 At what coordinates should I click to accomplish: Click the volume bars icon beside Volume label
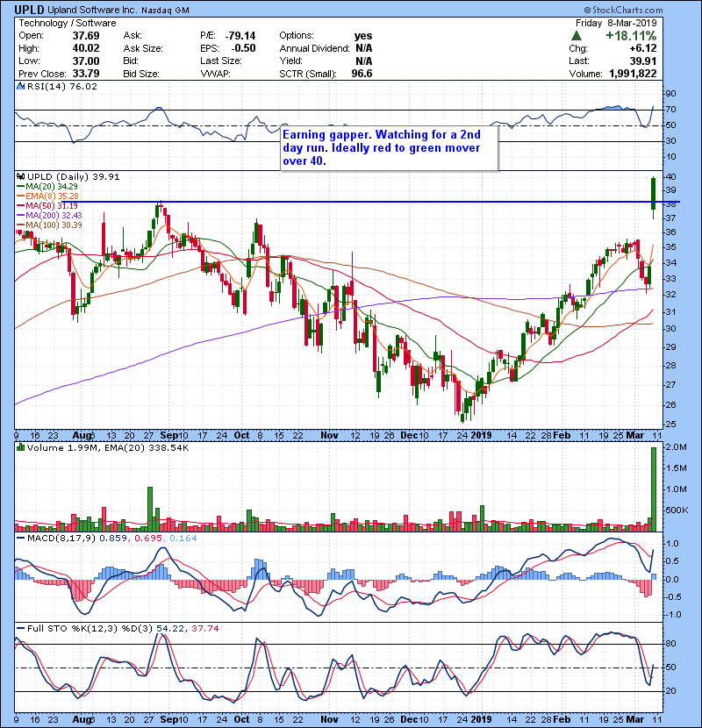[x=20, y=447]
